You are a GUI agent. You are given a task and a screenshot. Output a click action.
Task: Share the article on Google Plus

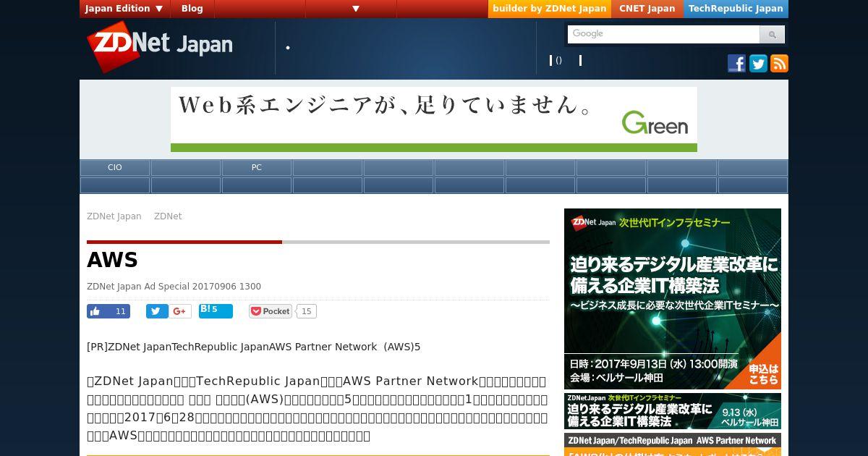click(180, 311)
